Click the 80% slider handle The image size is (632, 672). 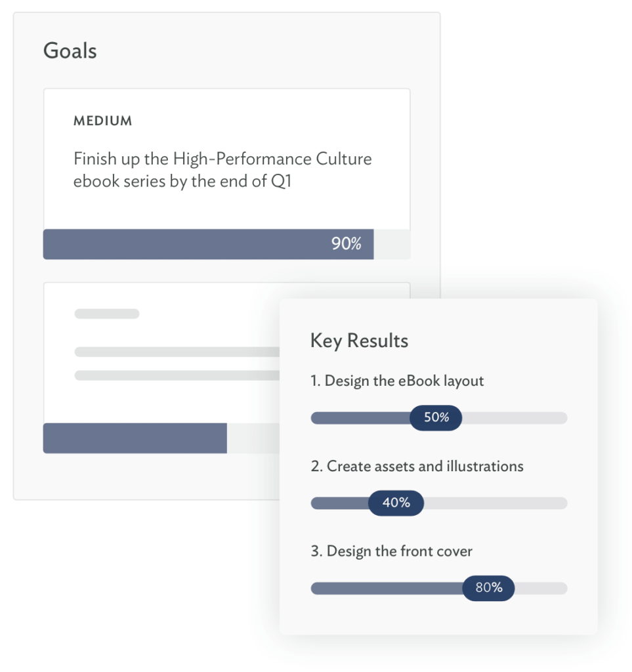click(x=488, y=588)
